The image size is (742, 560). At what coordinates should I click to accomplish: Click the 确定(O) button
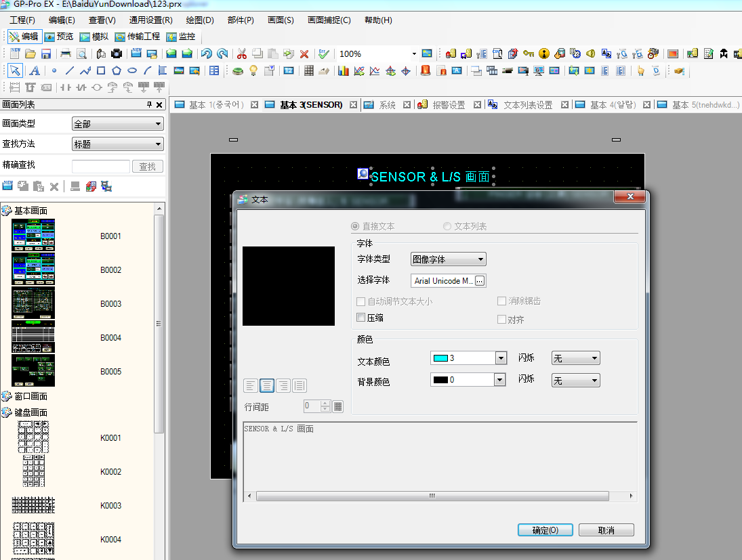[x=545, y=530]
